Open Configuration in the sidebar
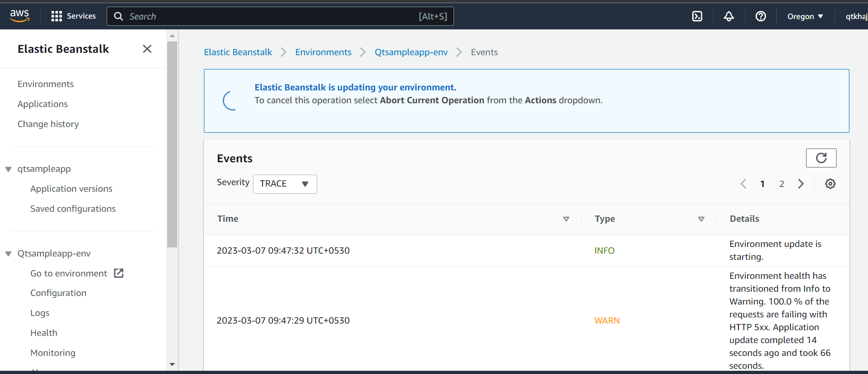868x374 pixels. point(58,293)
